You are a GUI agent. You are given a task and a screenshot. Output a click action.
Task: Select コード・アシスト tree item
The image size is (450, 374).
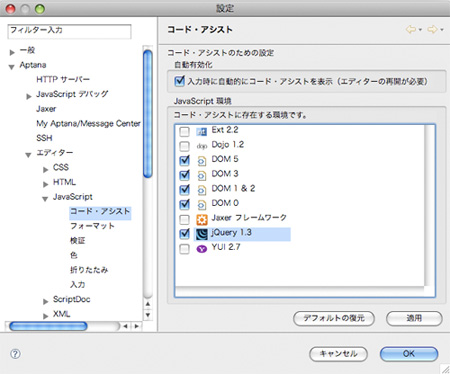[100, 211]
